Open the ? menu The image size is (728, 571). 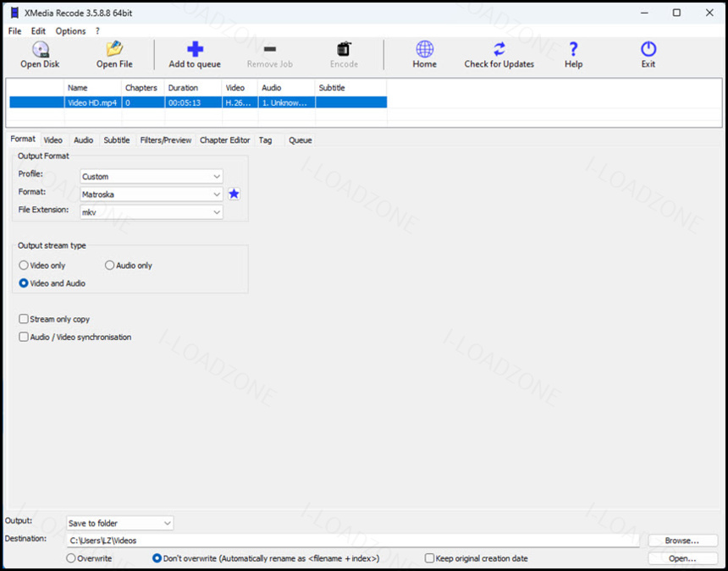97,31
